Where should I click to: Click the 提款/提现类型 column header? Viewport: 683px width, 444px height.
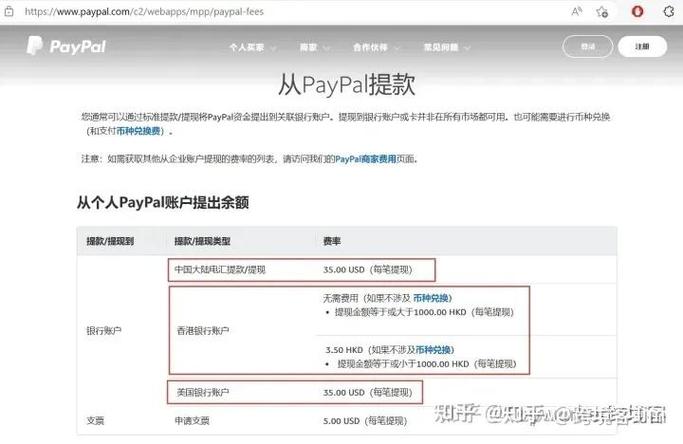202,241
